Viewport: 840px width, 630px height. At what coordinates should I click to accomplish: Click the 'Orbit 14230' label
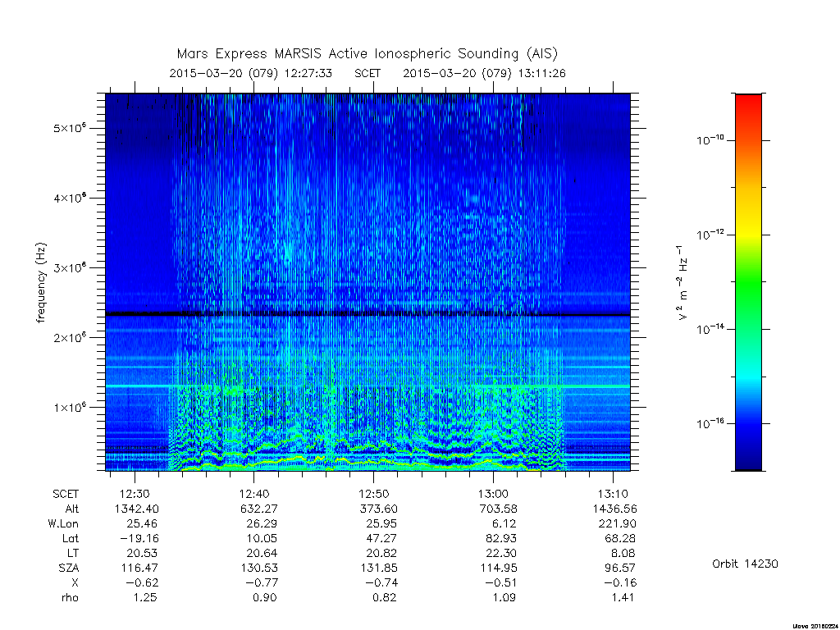click(745, 564)
